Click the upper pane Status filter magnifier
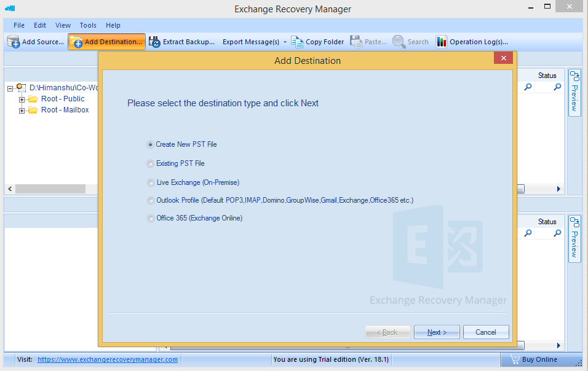 coord(558,87)
